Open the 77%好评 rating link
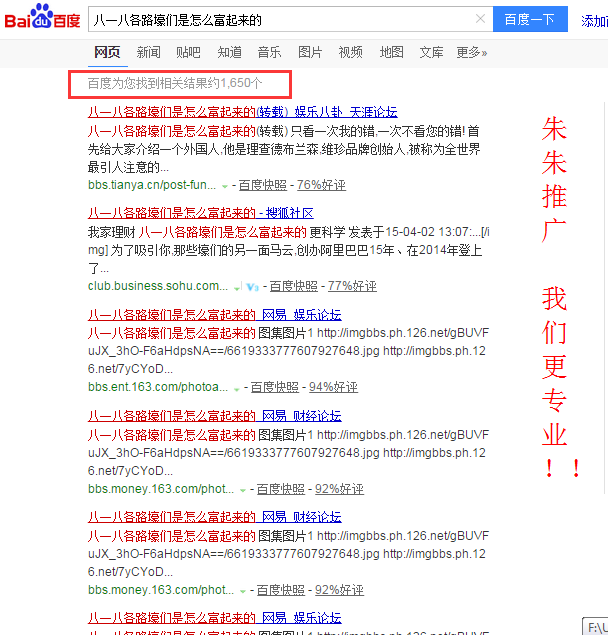Image resolution: width=608 pixels, height=635 pixels. (352, 286)
